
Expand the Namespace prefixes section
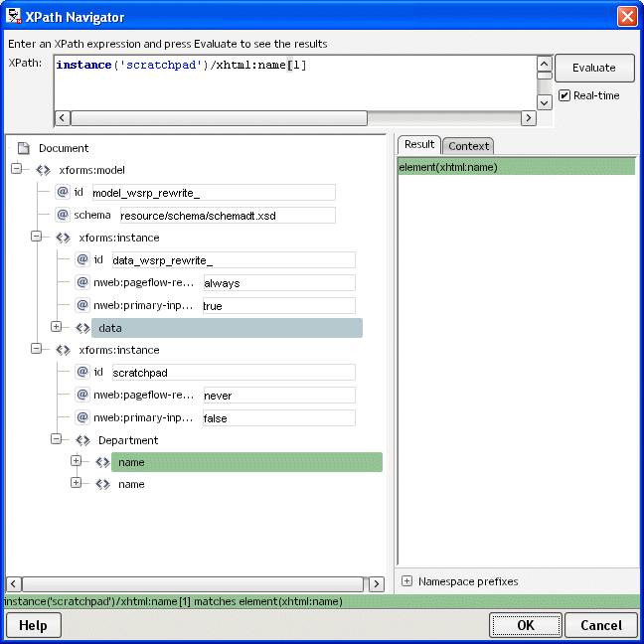[x=406, y=580]
